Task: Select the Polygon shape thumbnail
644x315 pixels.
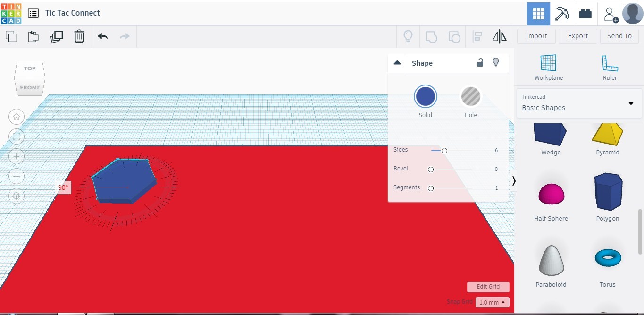Action: click(x=607, y=192)
